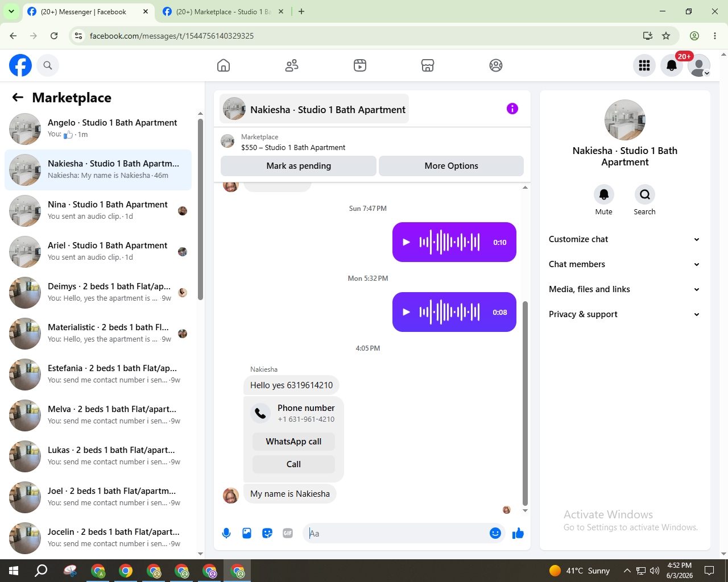Open Ariel · Studio 1 Bath Apartment conversation

click(98, 252)
